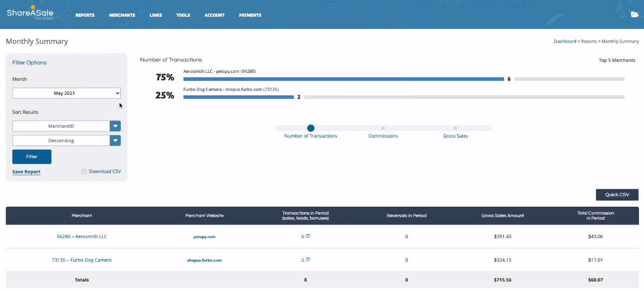This screenshot has width=644, height=293.
Task: Click the $715.56 total gross sales
Action: [502, 280]
